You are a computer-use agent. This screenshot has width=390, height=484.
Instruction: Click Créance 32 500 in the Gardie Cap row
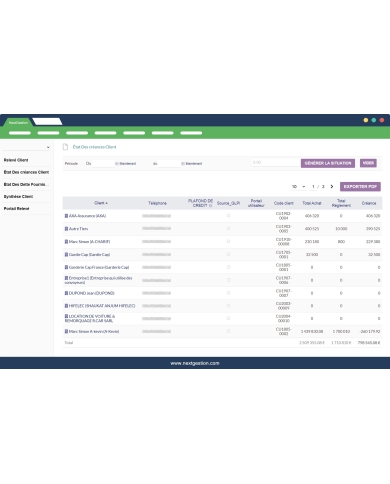coord(373,254)
